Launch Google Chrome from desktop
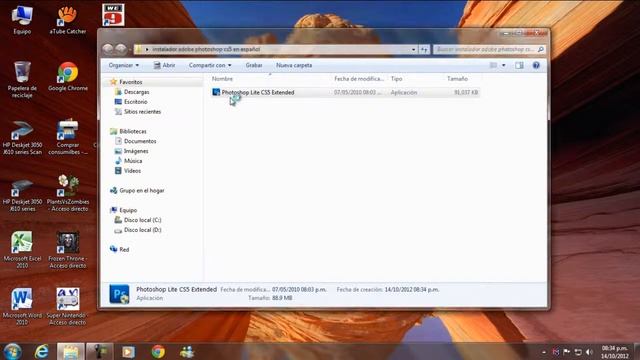This screenshot has width=640, height=360. coord(68,76)
